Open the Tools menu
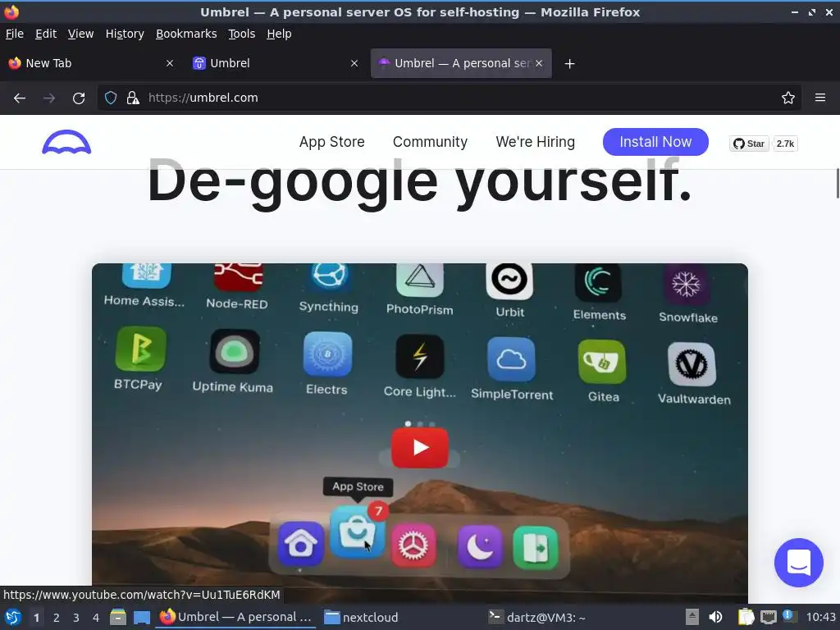The height and width of the screenshot is (630, 840). 242,34
